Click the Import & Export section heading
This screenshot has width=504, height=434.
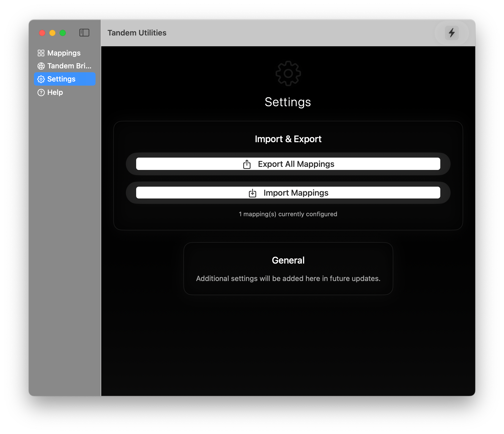[288, 139]
